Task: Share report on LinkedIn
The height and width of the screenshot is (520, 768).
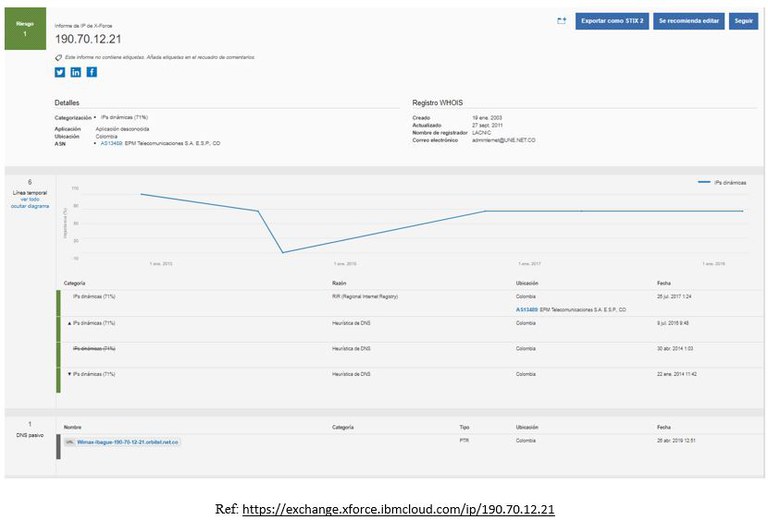Action: tap(76, 72)
